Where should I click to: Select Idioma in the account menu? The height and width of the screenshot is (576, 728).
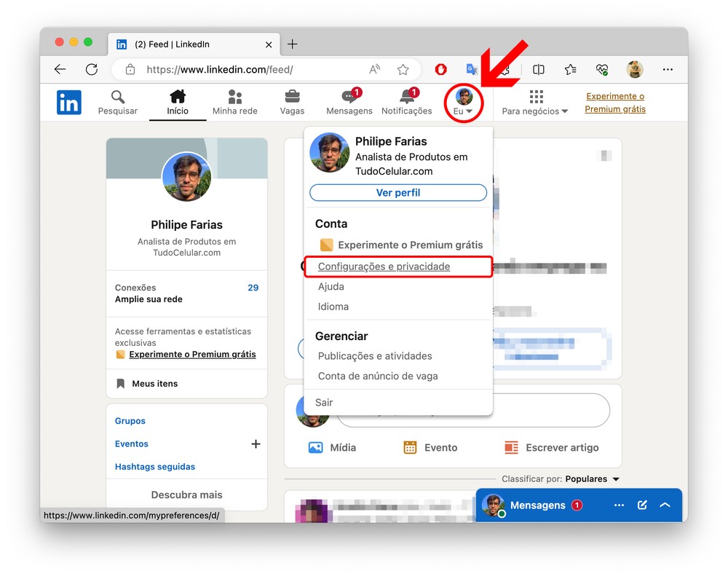click(x=333, y=307)
